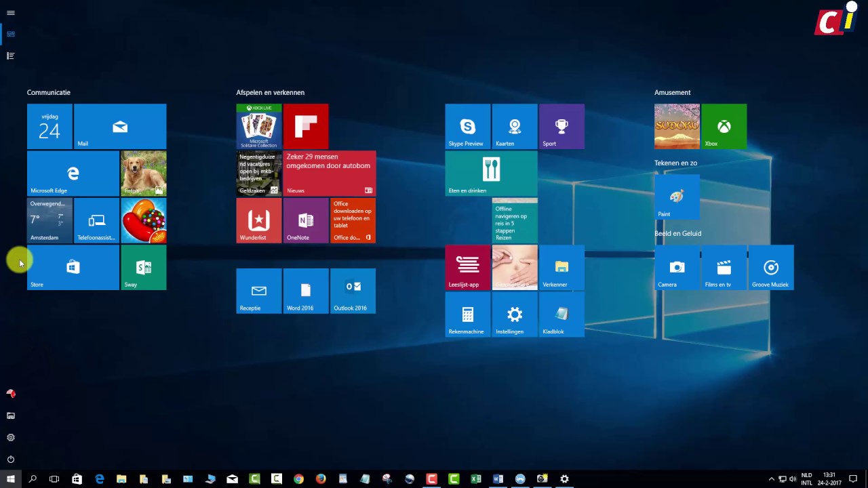Image resolution: width=868 pixels, height=488 pixels.
Task: Launch Google Chrome from the taskbar
Action: (298, 479)
